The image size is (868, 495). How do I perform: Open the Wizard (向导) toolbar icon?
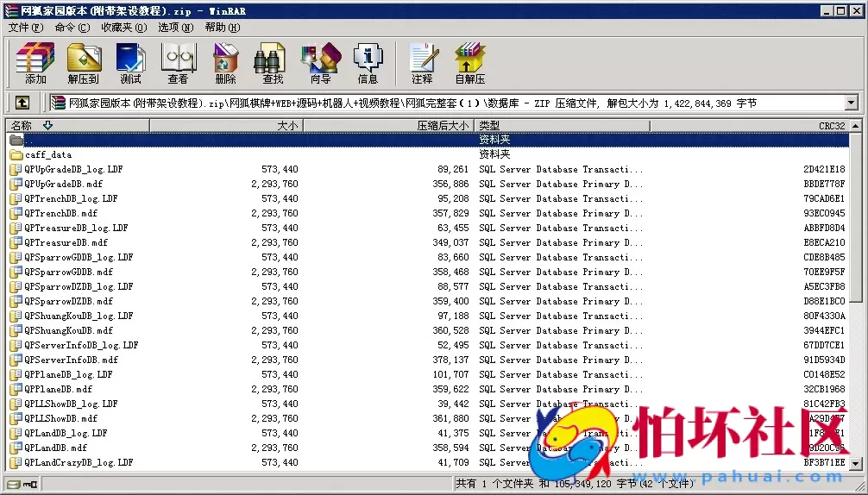coord(320,63)
